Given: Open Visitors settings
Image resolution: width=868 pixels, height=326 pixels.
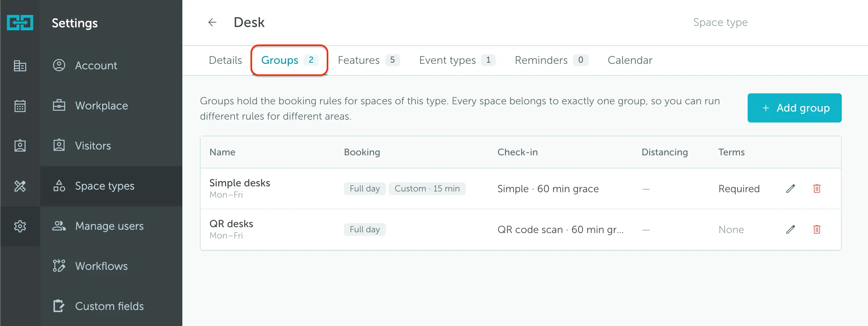Looking at the screenshot, I should click(x=111, y=146).
